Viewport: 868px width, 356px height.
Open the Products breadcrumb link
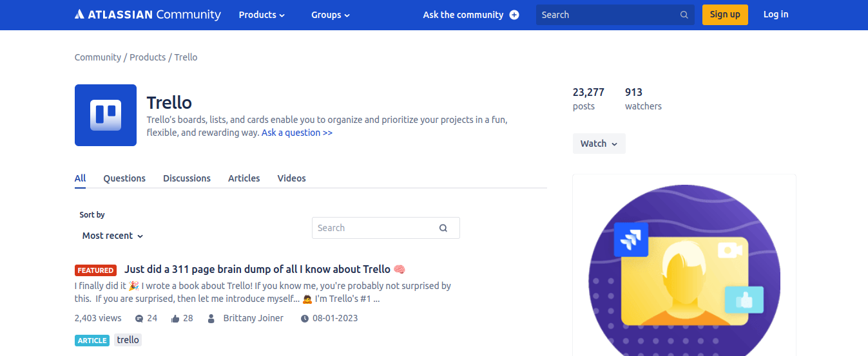[148, 57]
